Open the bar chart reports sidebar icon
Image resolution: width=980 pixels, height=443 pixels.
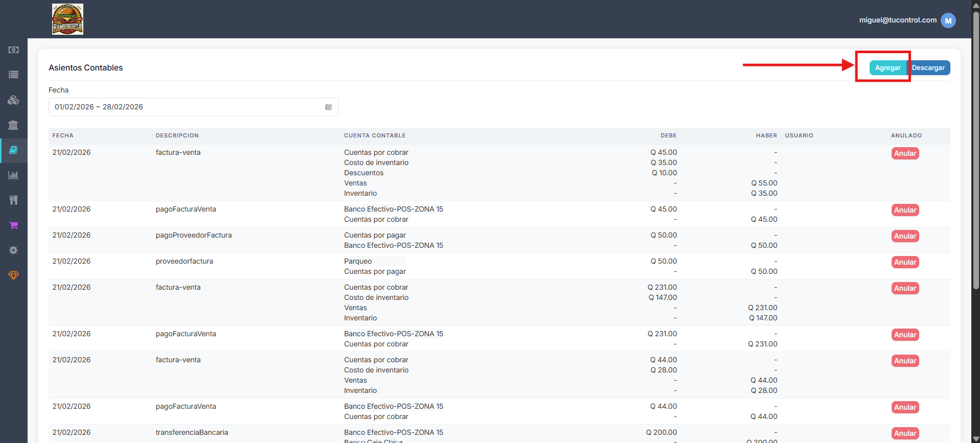[14, 175]
